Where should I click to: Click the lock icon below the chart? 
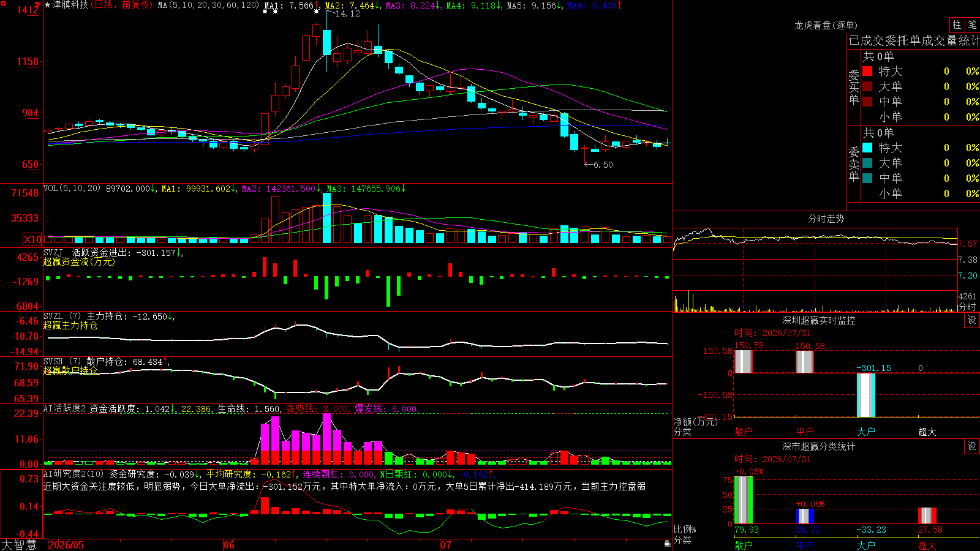(667, 543)
